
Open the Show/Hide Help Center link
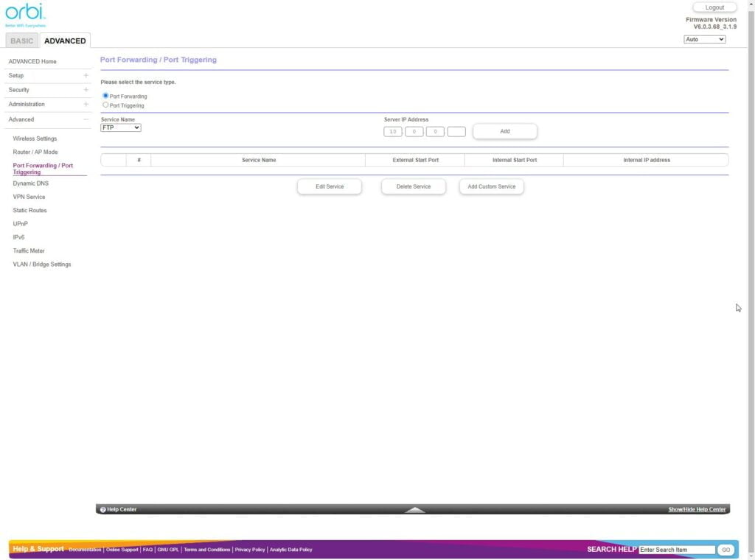tap(697, 509)
